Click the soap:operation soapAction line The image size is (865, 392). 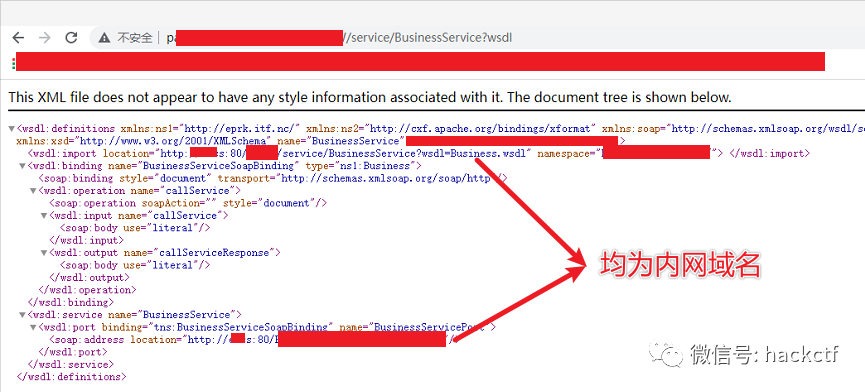coord(188,203)
